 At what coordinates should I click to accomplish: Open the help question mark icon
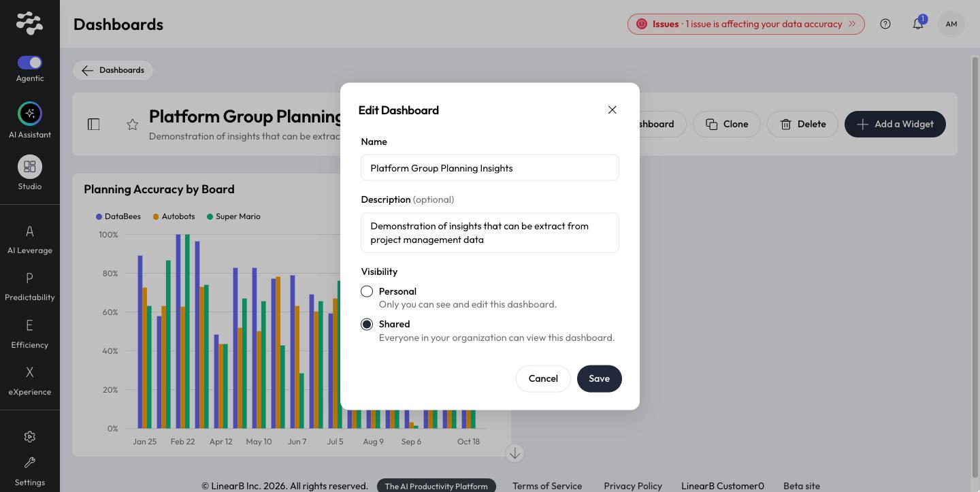(885, 24)
